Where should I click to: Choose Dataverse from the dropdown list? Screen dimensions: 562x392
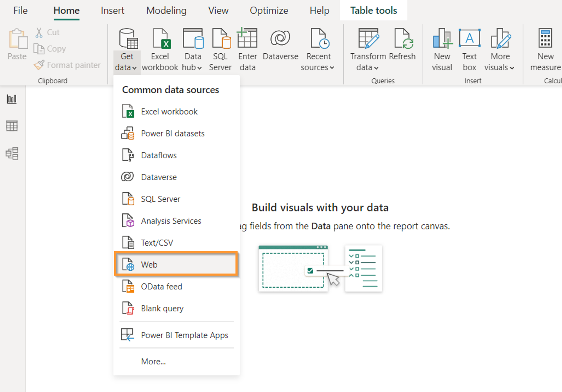176,177
